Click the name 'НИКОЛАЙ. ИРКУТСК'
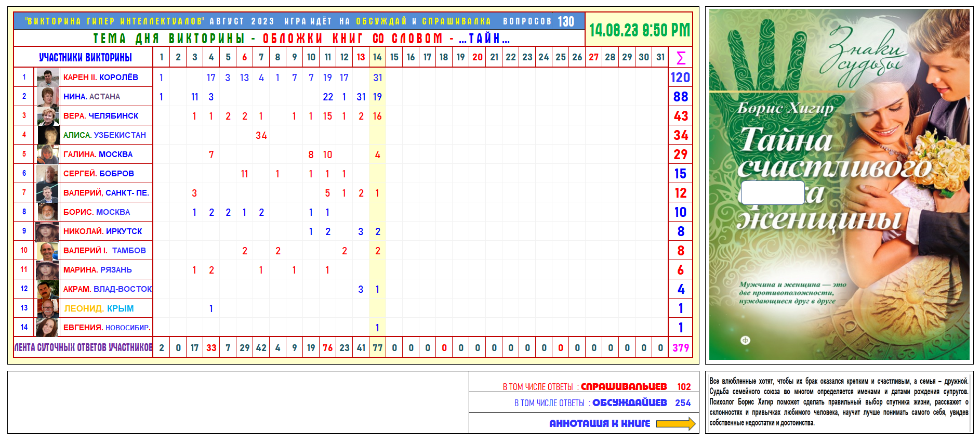This screenshot has height=440, width=980. pos(103,231)
